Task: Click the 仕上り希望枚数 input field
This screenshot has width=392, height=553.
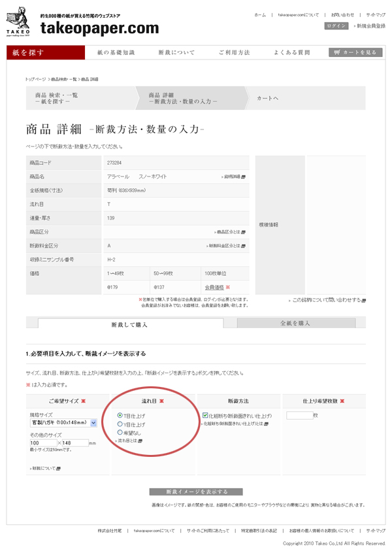Action: click(x=299, y=415)
